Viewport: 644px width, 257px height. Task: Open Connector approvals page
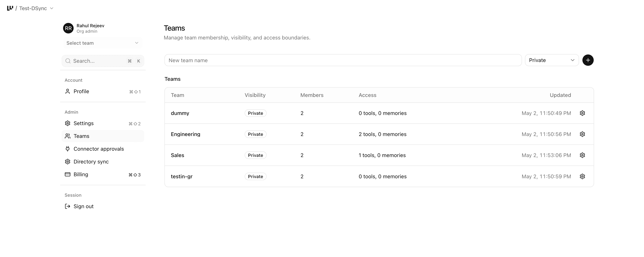pyautogui.click(x=103, y=149)
